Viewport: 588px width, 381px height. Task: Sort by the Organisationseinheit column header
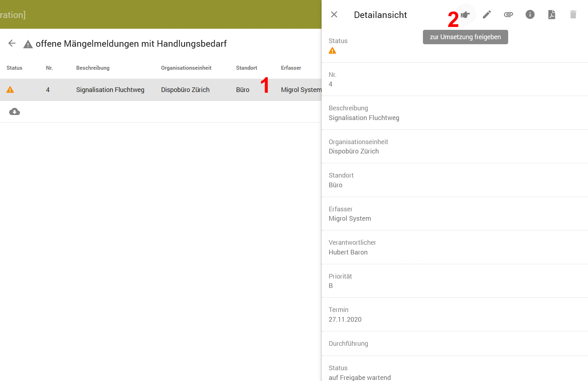click(x=186, y=68)
